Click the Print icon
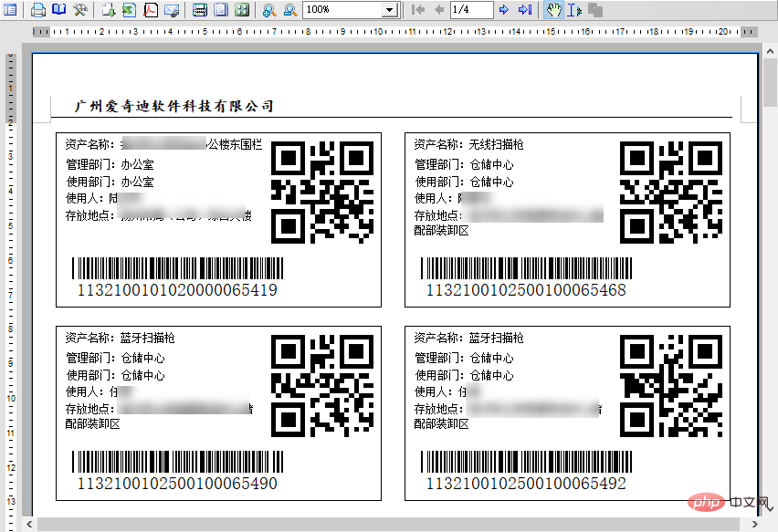 tap(38, 9)
